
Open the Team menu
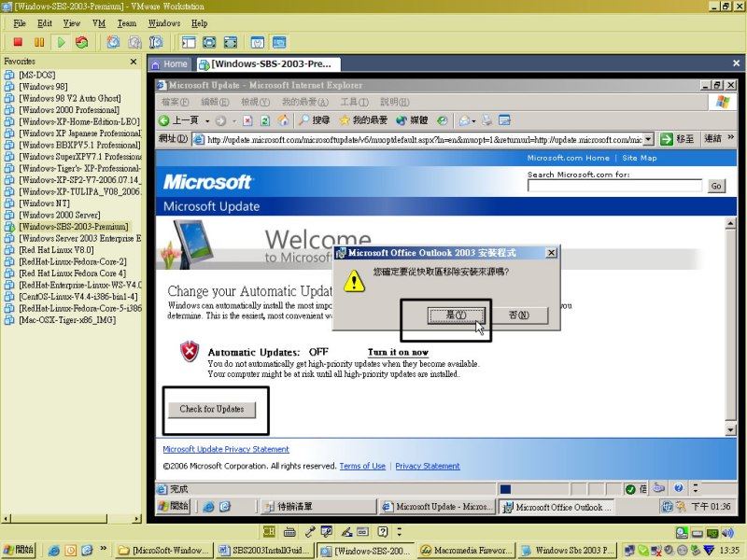[x=127, y=23]
